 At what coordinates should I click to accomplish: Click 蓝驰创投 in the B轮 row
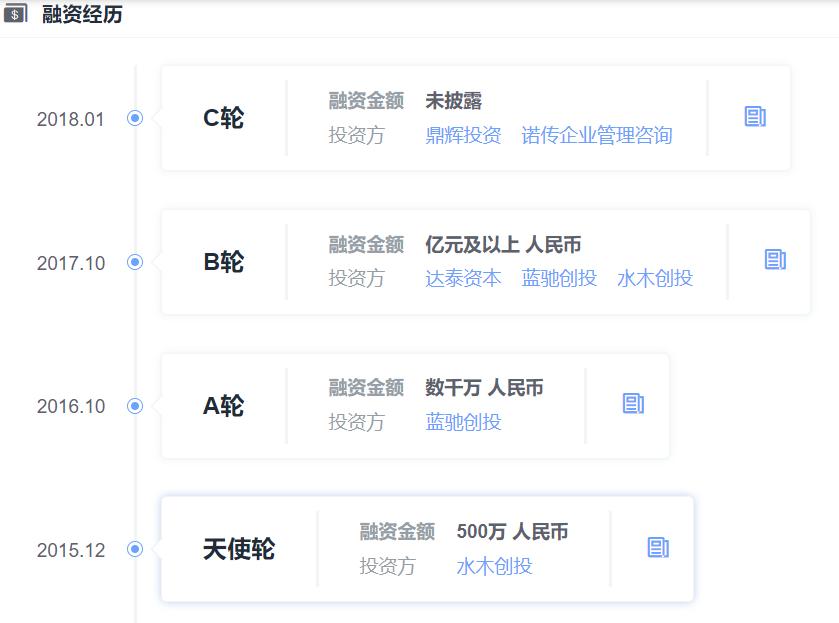pos(559,278)
